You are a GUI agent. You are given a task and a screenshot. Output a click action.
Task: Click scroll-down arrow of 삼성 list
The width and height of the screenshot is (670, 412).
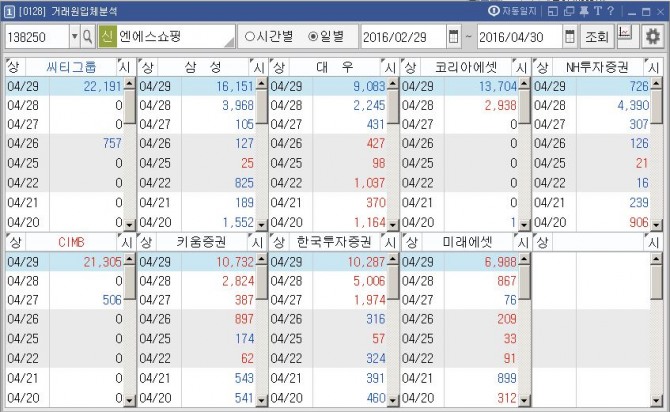[261, 224]
